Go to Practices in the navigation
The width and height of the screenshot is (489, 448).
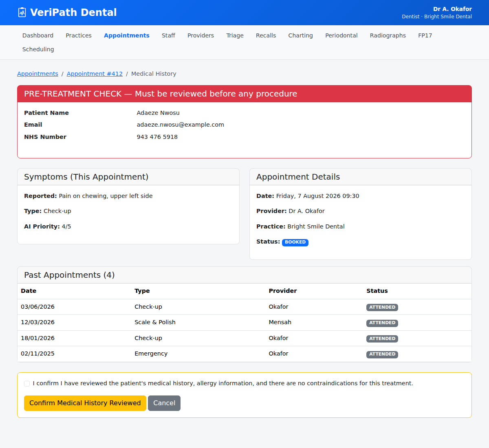click(79, 35)
